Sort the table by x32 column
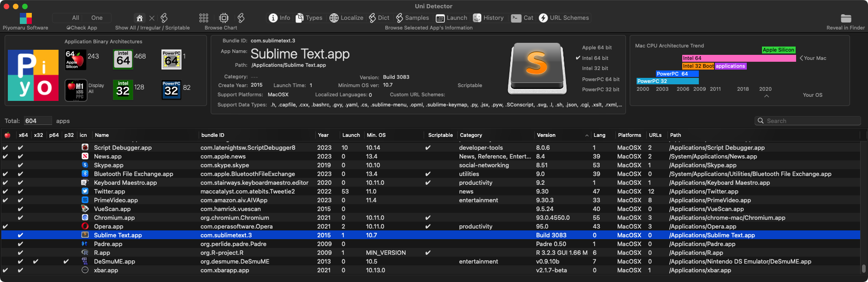The height and width of the screenshot is (282, 868). 39,135
